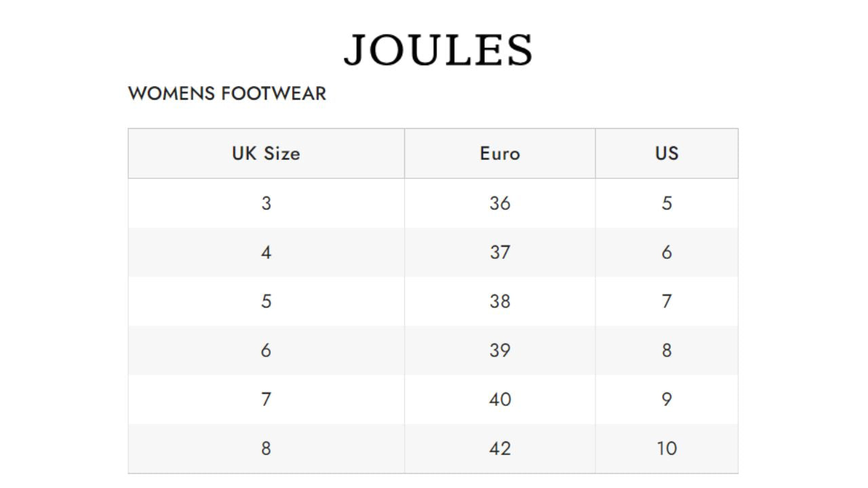Select the US size 5 cell
This screenshot has width=868, height=488.
[x=667, y=203]
